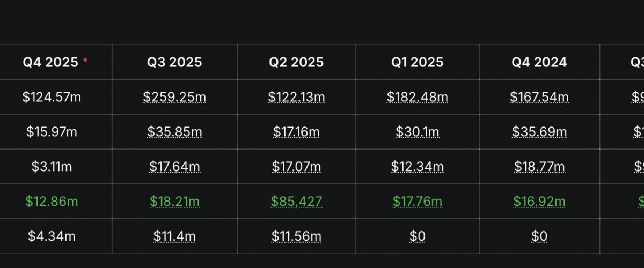Select the $124.57m cell in Q4 2025
Screen dimensions: 644x268
pyautogui.click(x=52, y=97)
